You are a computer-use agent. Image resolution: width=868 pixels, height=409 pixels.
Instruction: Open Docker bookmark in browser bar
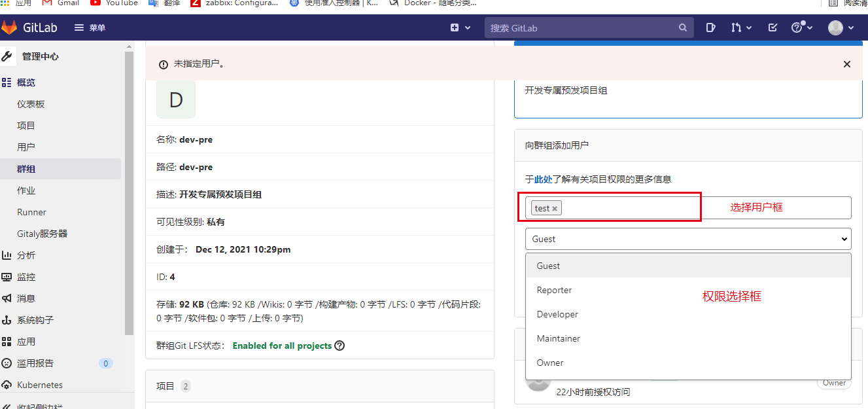432,3
